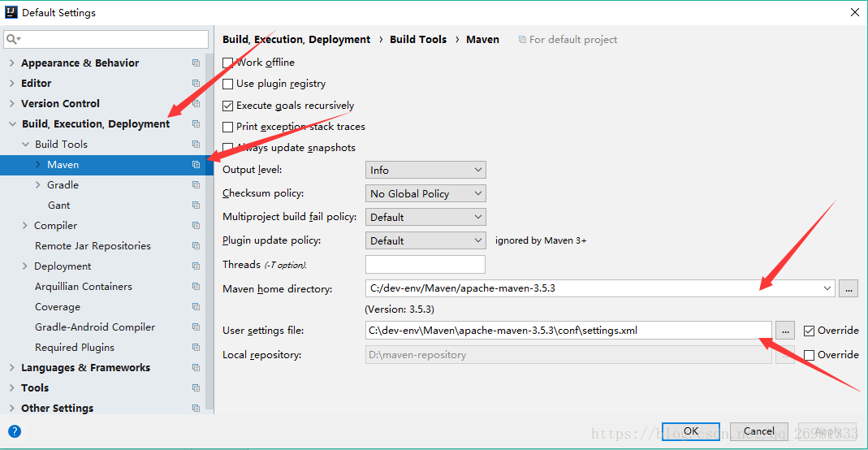Screen dimensions: 868x450
Task: Confirm settings with OK button
Action: click(691, 431)
